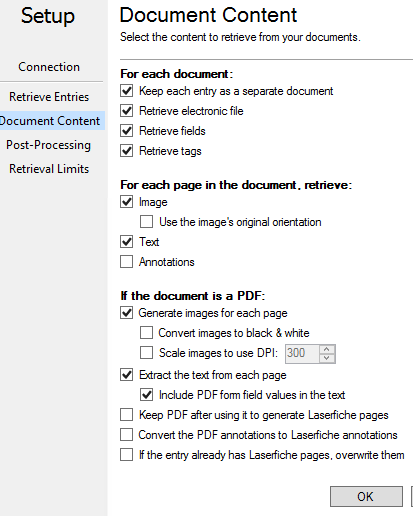Viewport: 413px width, 516px height.
Task: Disable Retrieve fields option
Action: pyautogui.click(x=126, y=131)
